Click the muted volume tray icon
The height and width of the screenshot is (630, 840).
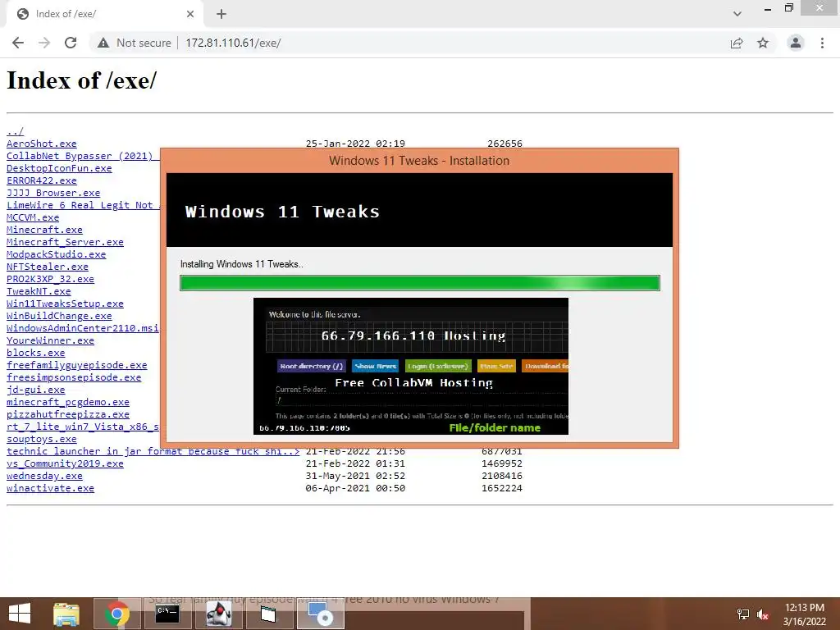[x=763, y=614]
